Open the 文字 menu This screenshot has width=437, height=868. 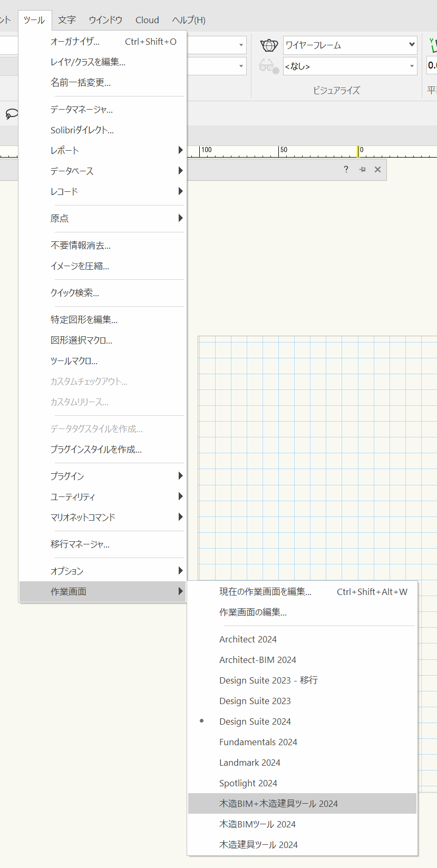[67, 20]
